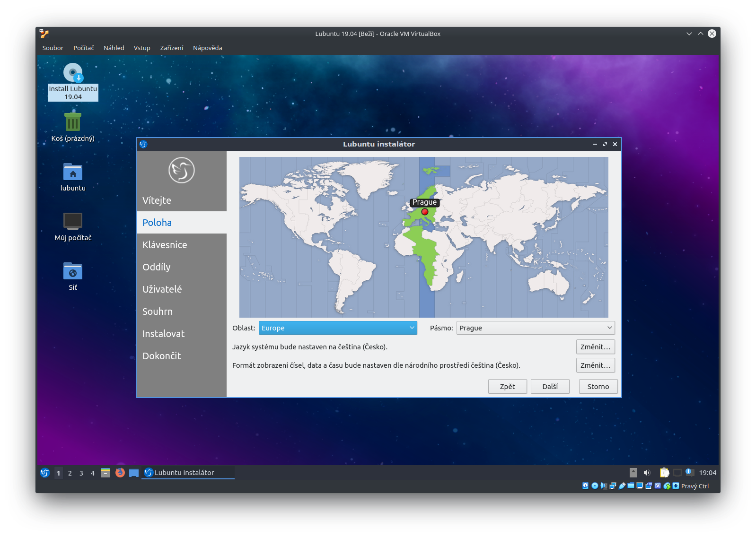The image size is (756, 537).
Task: Open the Lubuntu start menu in taskbar
Action: point(45,473)
